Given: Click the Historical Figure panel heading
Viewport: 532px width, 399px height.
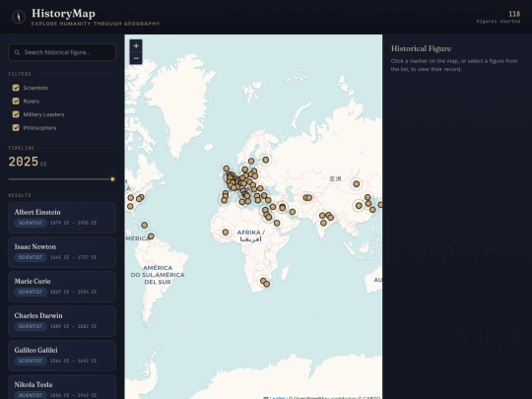Looking at the screenshot, I should click(421, 48).
